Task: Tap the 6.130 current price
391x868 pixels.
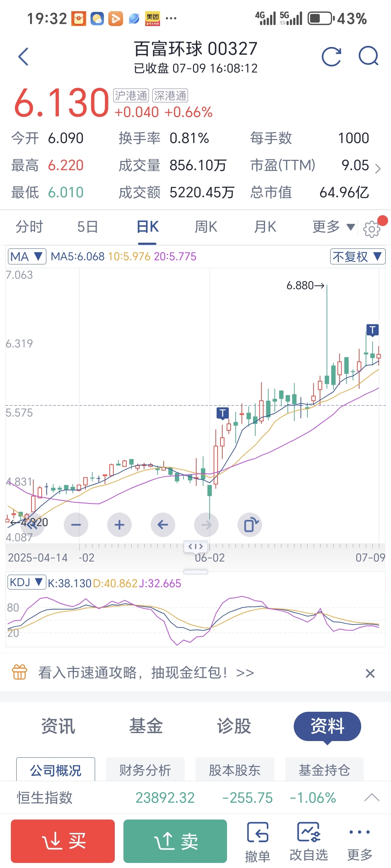Action: [62, 103]
